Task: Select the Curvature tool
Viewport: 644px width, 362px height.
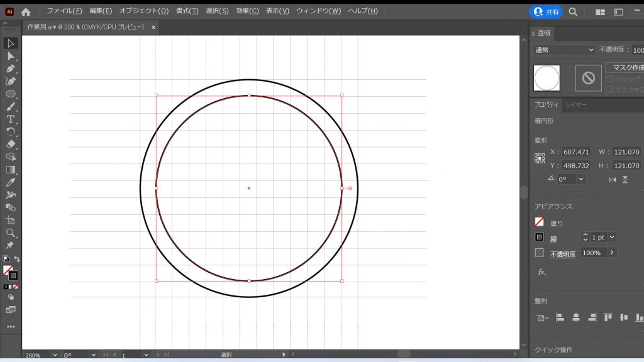Action: 11,81
